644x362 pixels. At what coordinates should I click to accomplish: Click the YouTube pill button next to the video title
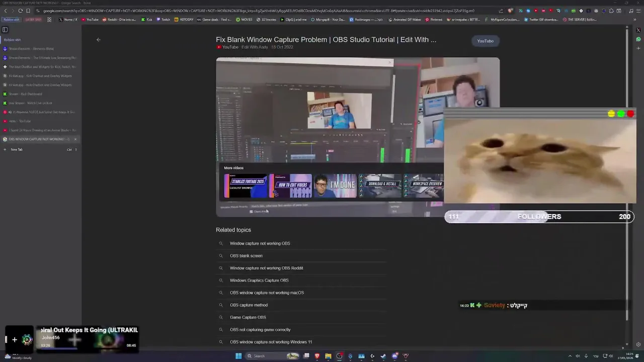pyautogui.click(x=486, y=41)
